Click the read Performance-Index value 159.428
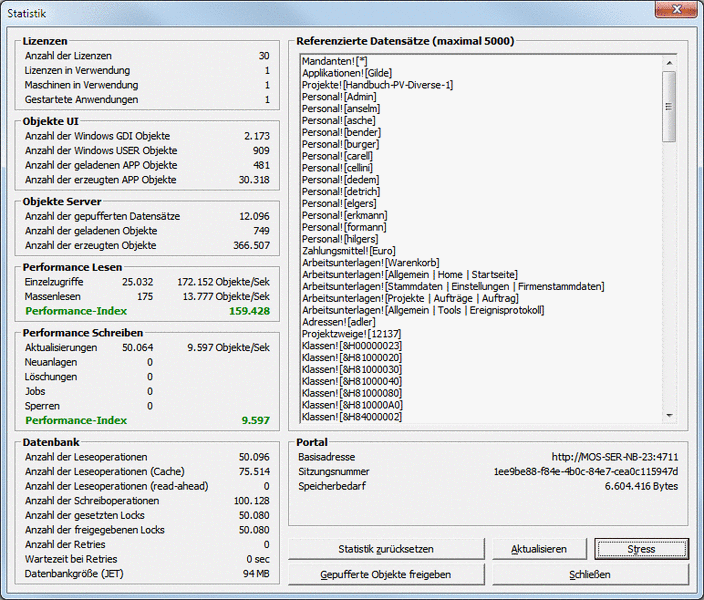The height and width of the screenshot is (600, 704). [x=250, y=311]
